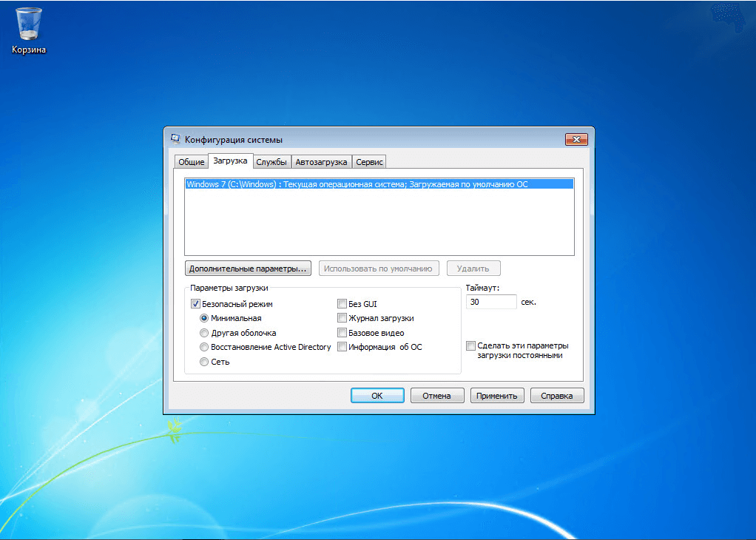This screenshot has width=756, height=540.
Task: Go to the Автозагрузка tab
Action: pos(321,162)
